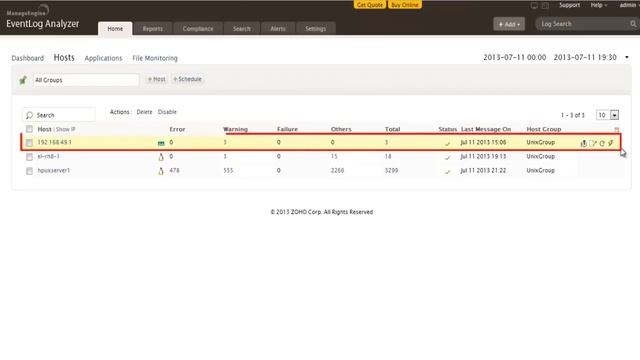Open the All Groups selector
Image resolution: width=640 pixels, height=360 pixels.
(85, 80)
